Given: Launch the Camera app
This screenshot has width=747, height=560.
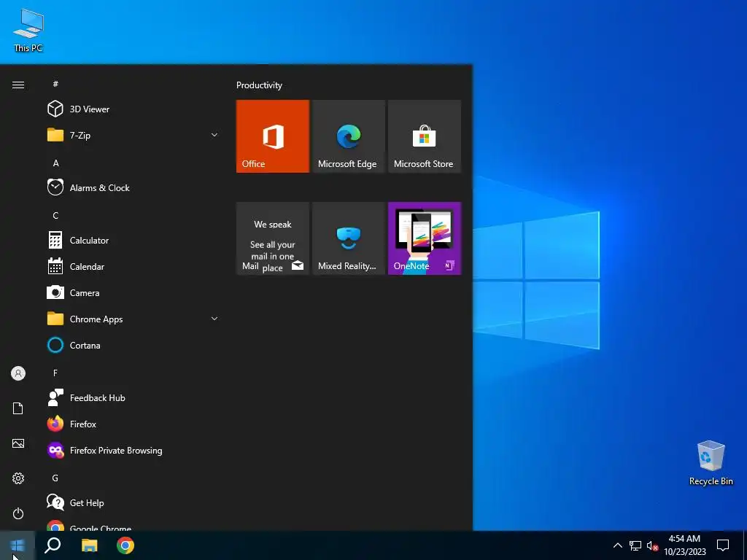Looking at the screenshot, I should (x=133, y=293).
